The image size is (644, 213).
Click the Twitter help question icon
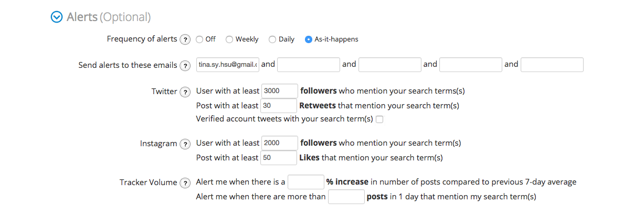point(185,92)
